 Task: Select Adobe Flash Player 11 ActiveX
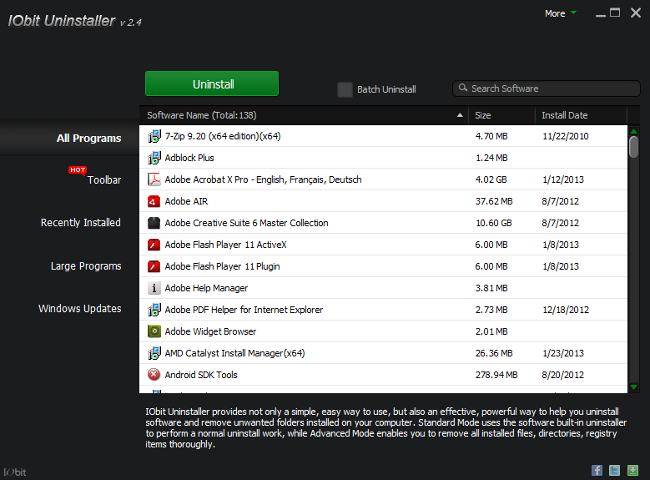coord(383,245)
